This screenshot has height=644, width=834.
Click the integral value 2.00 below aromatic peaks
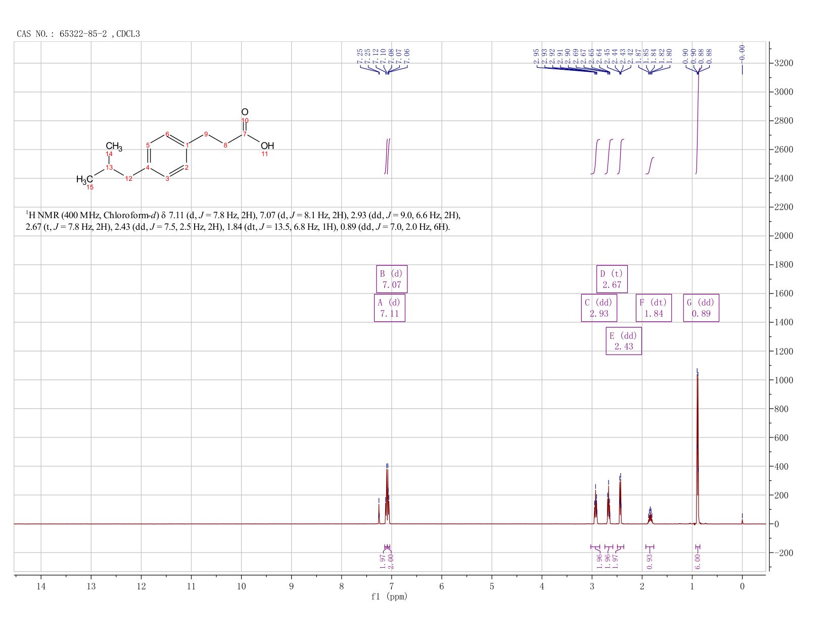click(x=391, y=561)
